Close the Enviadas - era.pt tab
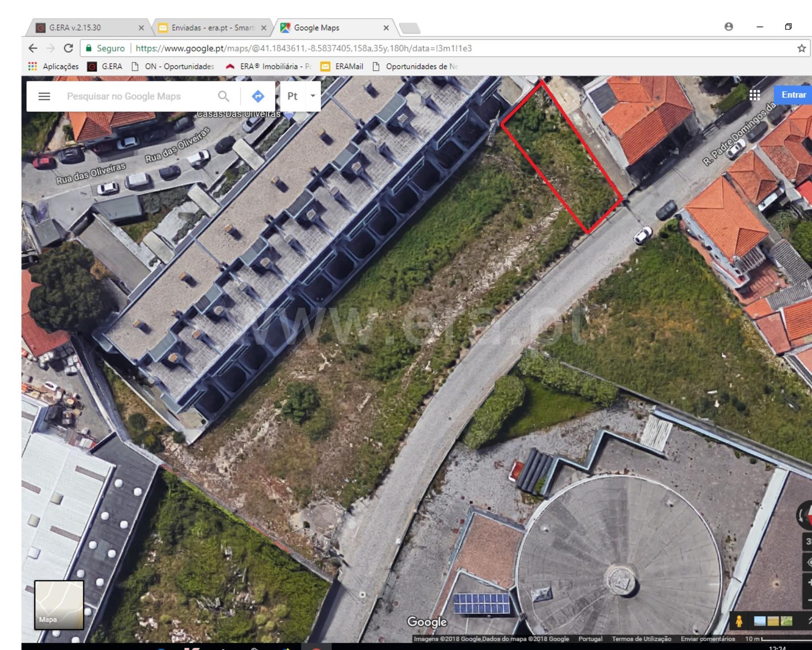The height and width of the screenshot is (650, 812). pyautogui.click(x=264, y=28)
